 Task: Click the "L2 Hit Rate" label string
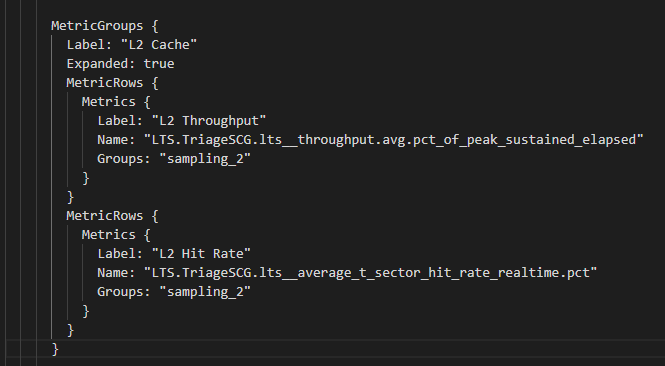click(x=201, y=254)
